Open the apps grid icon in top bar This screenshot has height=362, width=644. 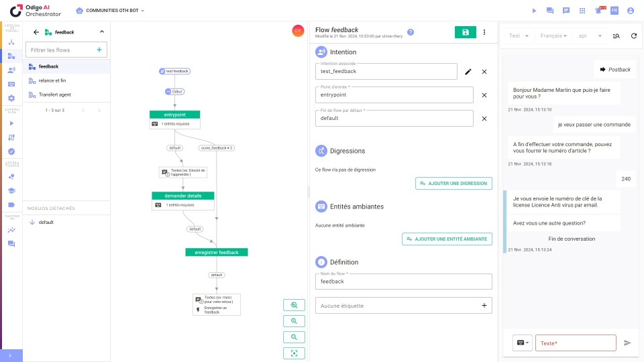582,11
